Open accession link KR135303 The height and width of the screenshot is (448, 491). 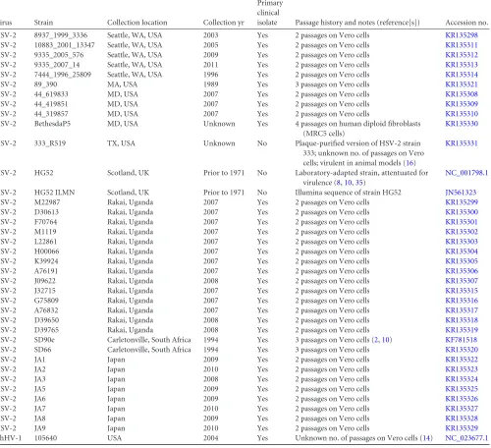pos(462,242)
